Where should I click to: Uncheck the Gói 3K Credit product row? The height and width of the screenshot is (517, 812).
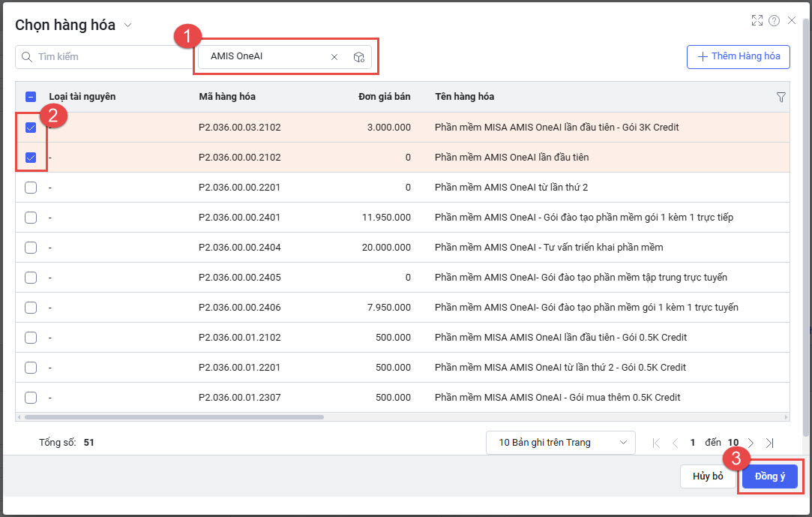pyautogui.click(x=31, y=128)
